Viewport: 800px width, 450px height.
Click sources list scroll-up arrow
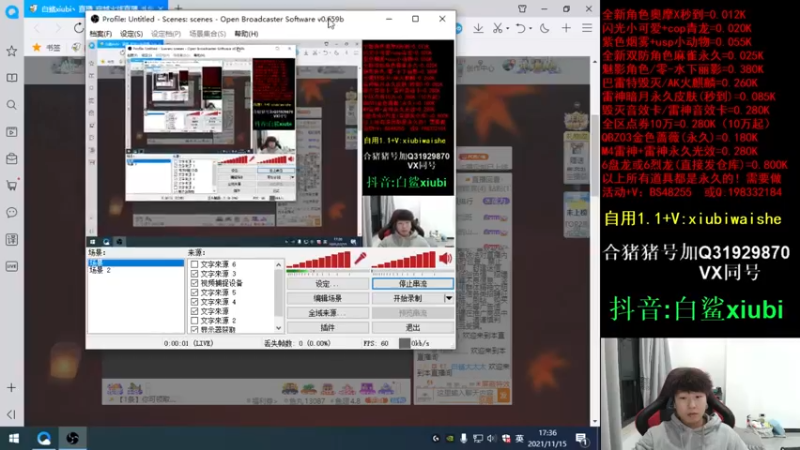[279, 264]
